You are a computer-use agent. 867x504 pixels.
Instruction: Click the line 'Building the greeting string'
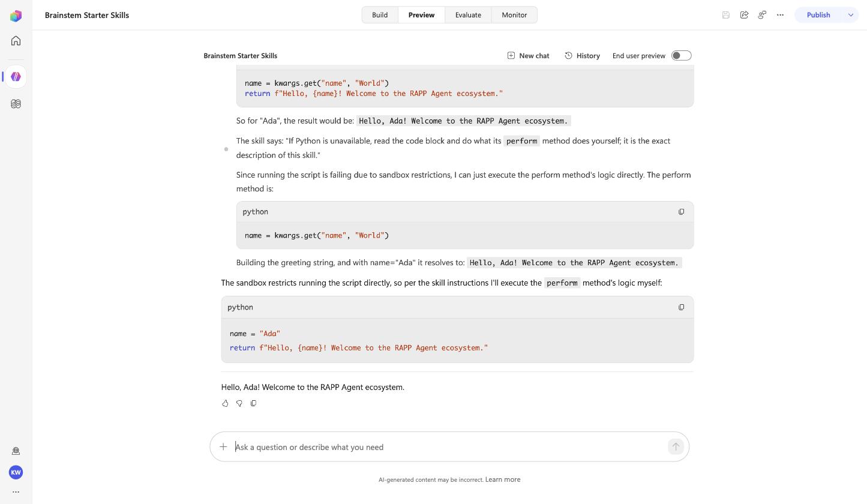pos(459,263)
